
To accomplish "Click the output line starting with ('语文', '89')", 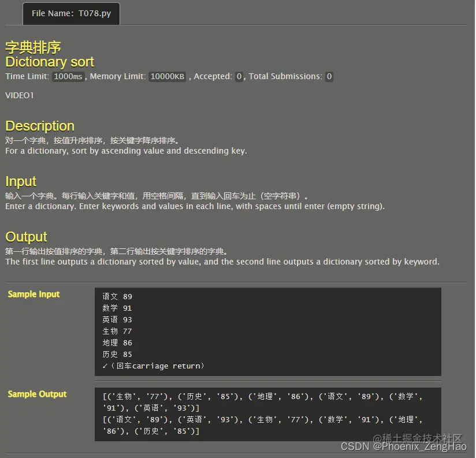I will coord(262,420).
